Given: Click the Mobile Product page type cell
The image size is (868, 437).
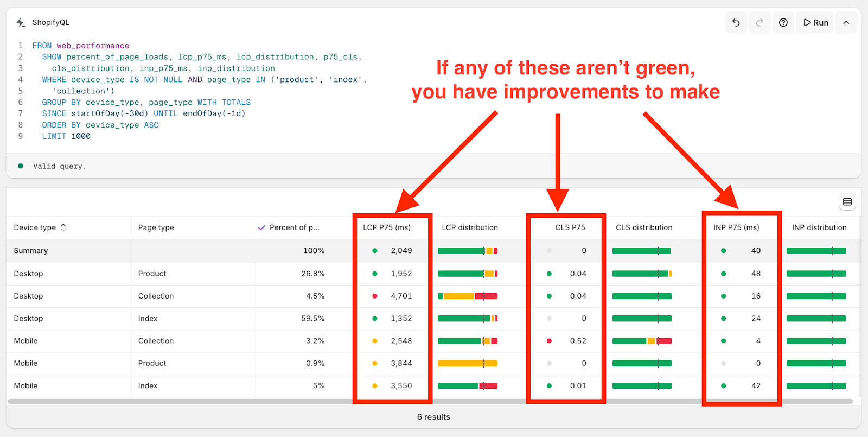Looking at the screenshot, I should click(x=152, y=363).
